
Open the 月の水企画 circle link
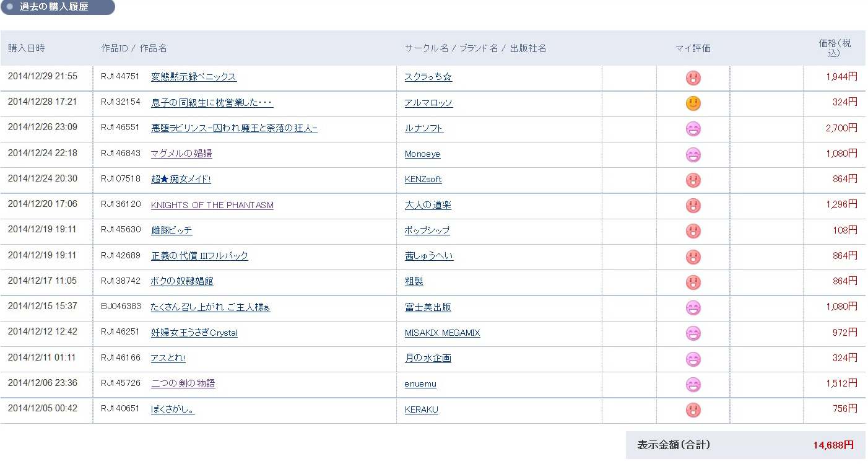(428, 358)
